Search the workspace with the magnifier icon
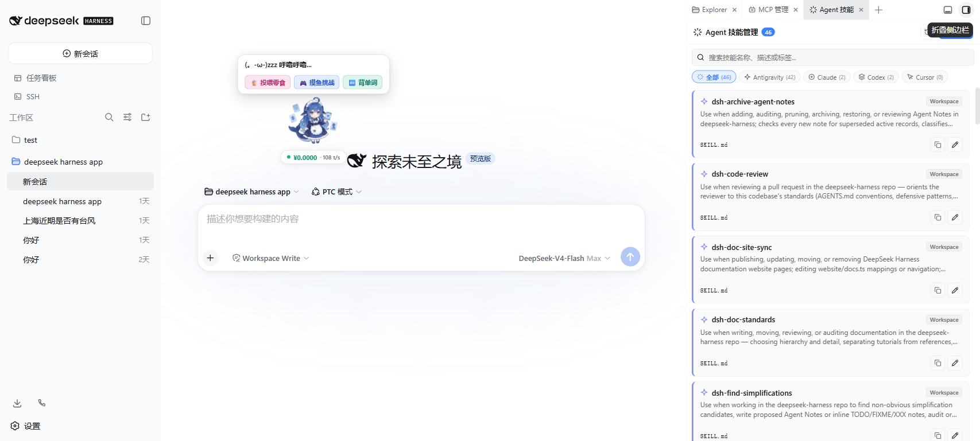 pyautogui.click(x=109, y=117)
